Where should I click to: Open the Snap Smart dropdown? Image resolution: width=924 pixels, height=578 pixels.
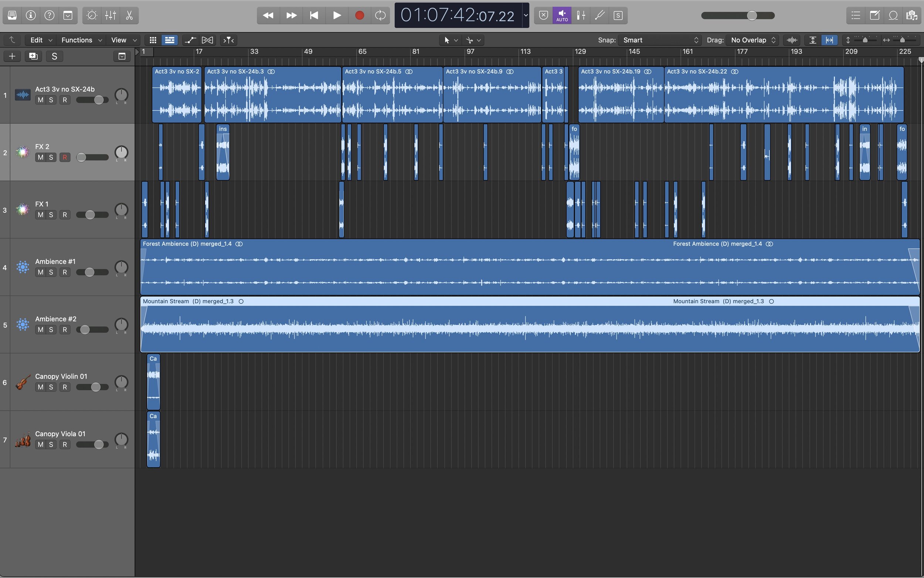660,40
